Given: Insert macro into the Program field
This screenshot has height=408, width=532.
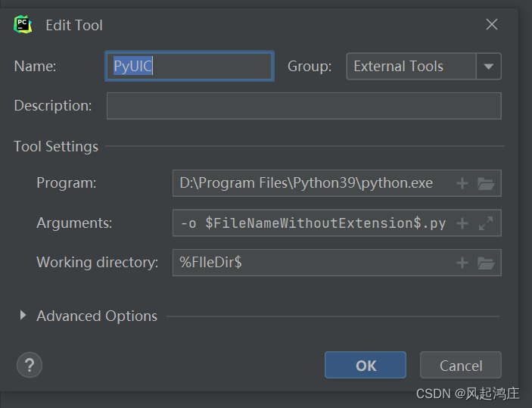Looking at the screenshot, I should [x=462, y=183].
